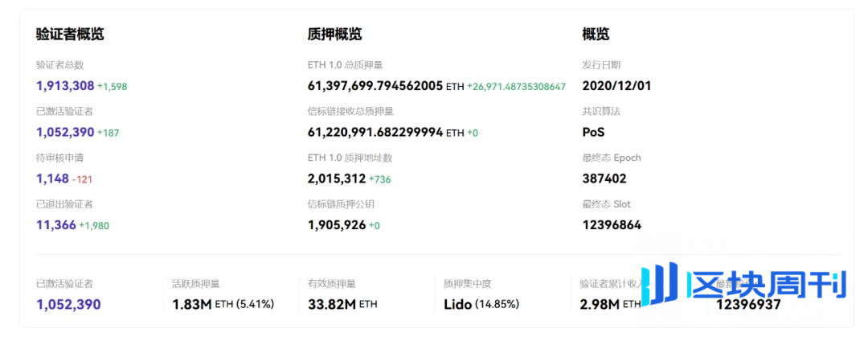Select the 质押集中度 label
Screen dimensions: 868x341
(x=468, y=284)
